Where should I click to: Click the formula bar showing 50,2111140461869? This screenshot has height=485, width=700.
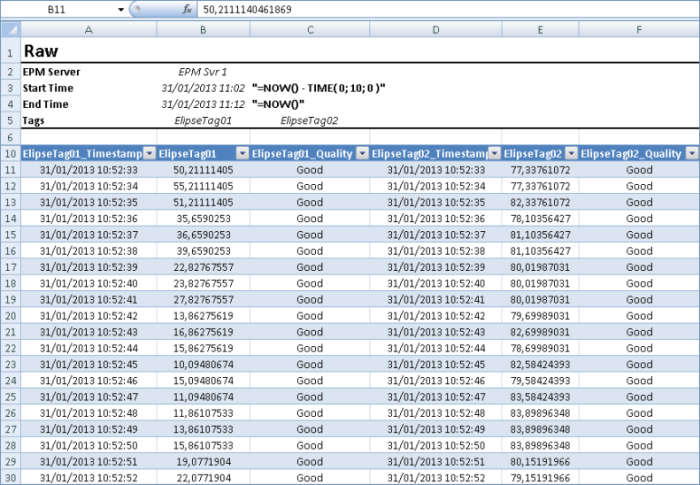click(x=446, y=9)
